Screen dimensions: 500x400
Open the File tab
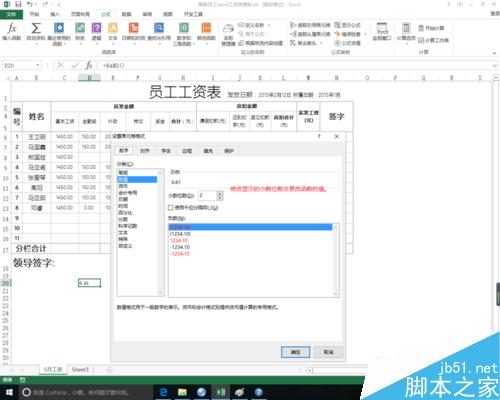[11, 14]
